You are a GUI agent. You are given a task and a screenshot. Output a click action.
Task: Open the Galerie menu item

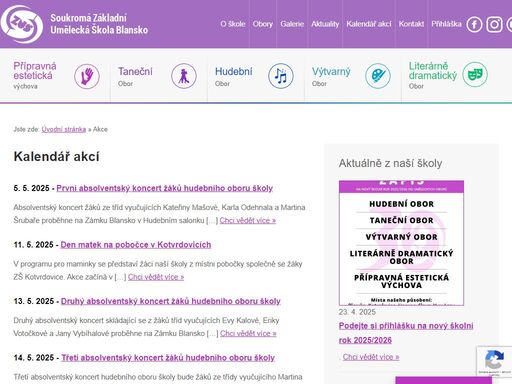tap(292, 24)
